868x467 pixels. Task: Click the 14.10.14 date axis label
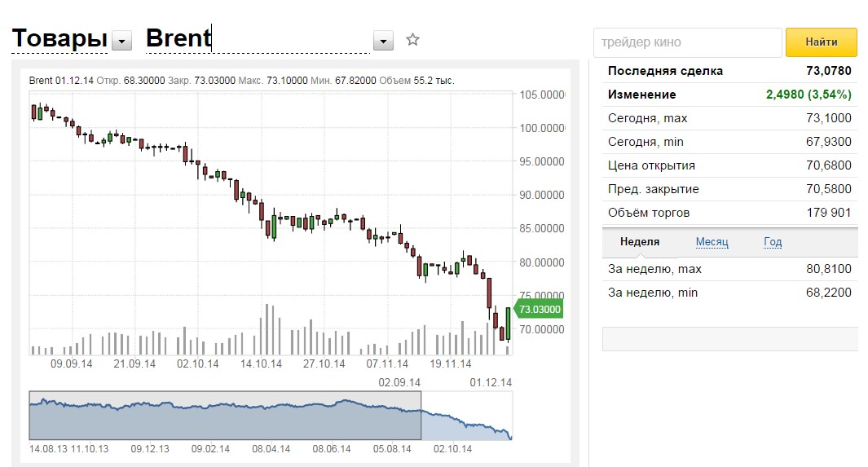click(x=261, y=364)
